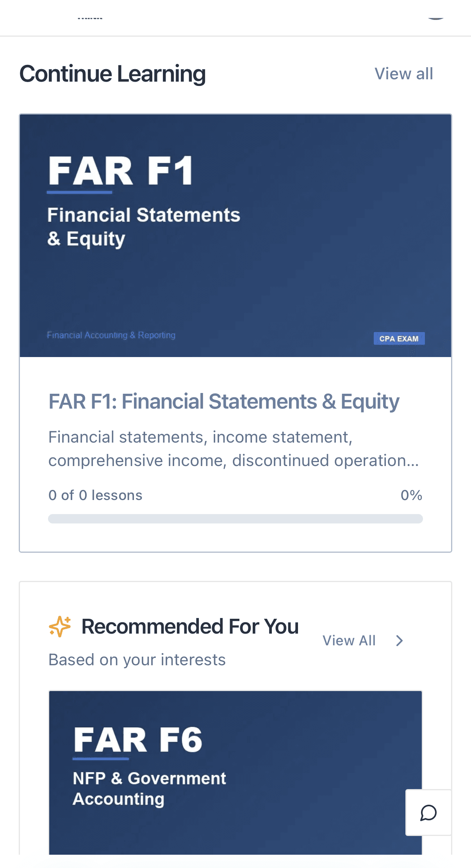The width and height of the screenshot is (471, 868).
Task: Click the 0 of 0 lessons text
Action: point(95,495)
